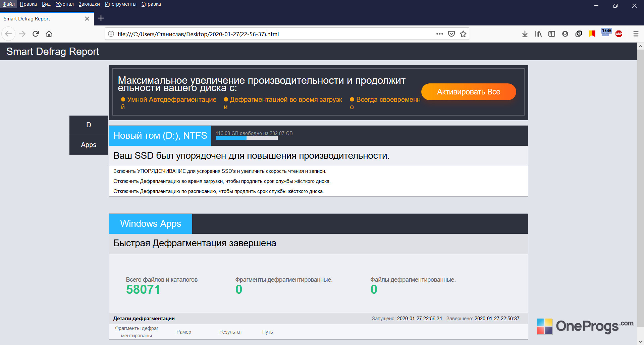The image size is (644, 345).
Task: Open the Firefox hamburger menu
Action: point(636,34)
